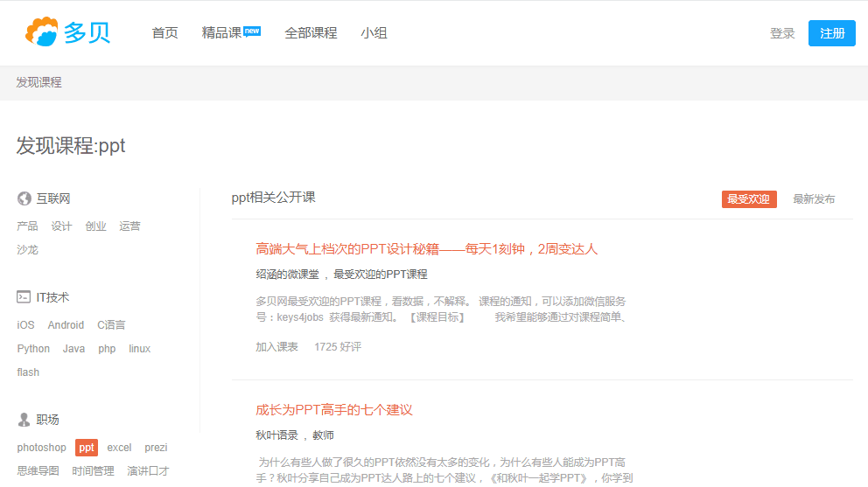Click the 多贝 cloud logo

click(67, 32)
